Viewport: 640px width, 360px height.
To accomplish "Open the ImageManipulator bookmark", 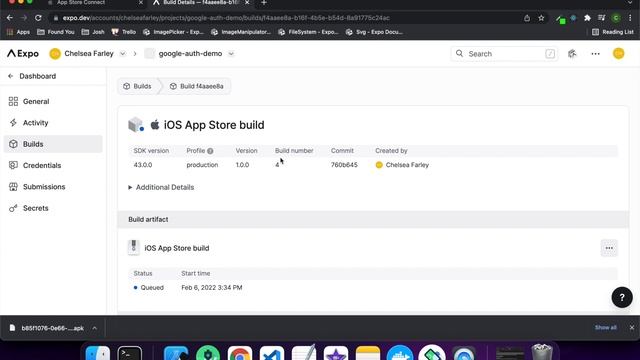I will coord(241,32).
